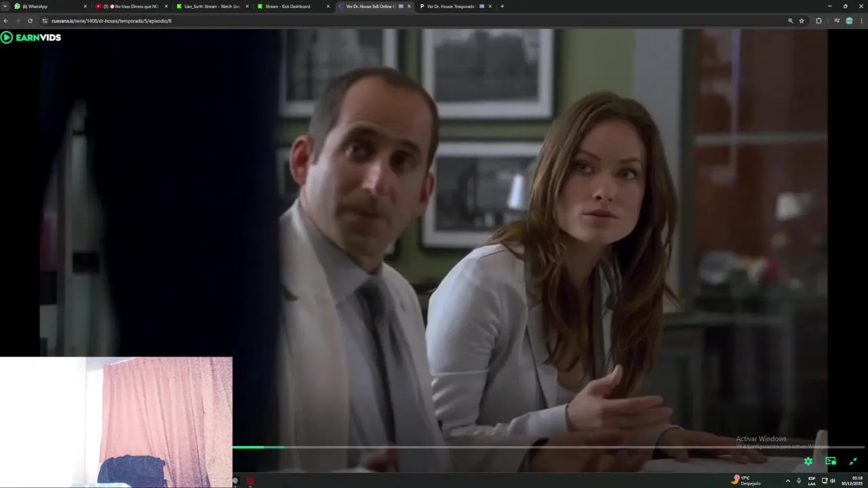Go back to the previous page
This screenshot has width=868, height=488.
5,20
